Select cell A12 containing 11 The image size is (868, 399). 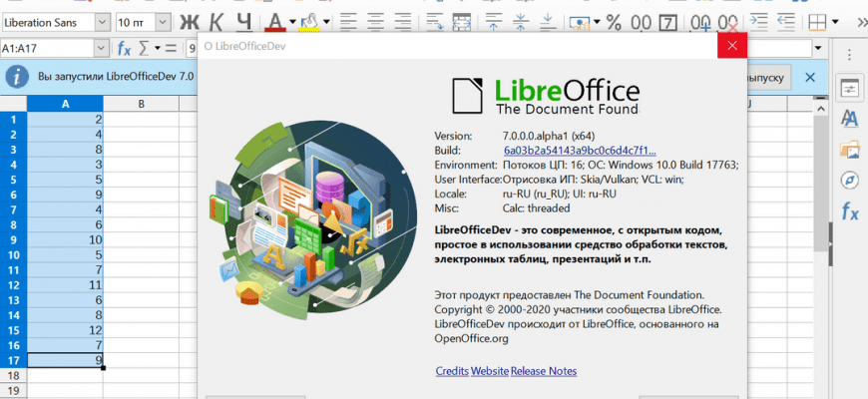coord(65,285)
